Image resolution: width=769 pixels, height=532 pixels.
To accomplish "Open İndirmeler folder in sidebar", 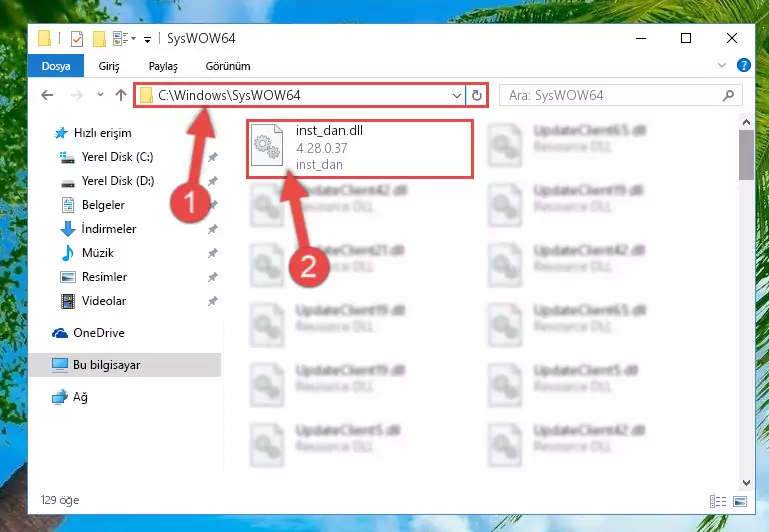I will pos(98,229).
